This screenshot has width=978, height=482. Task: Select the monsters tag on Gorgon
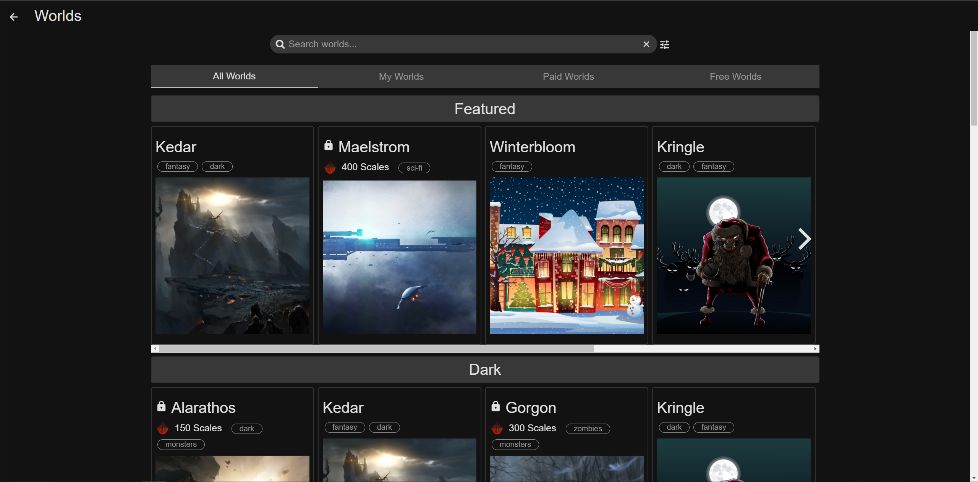click(515, 445)
